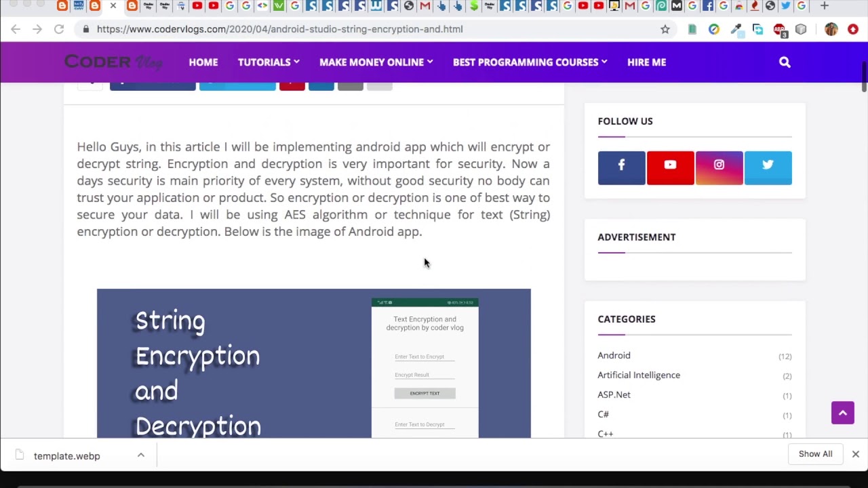868x488 pixels.
Task: Click the scroll-to-top arrow button
Action: (843, 413)
